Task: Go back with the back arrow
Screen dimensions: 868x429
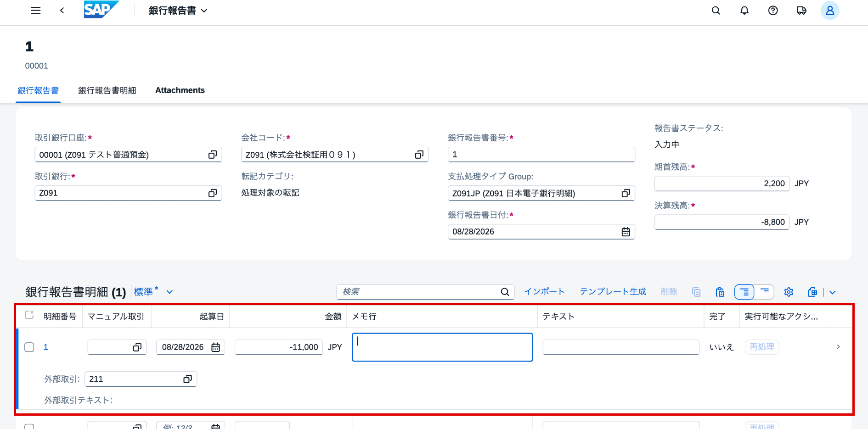Action: click(x=62, y=11)
